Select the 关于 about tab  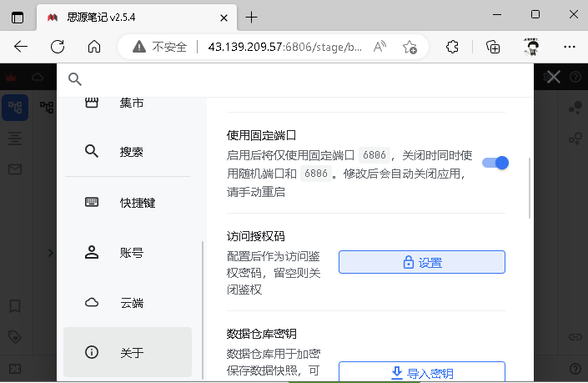pos(128,352)
